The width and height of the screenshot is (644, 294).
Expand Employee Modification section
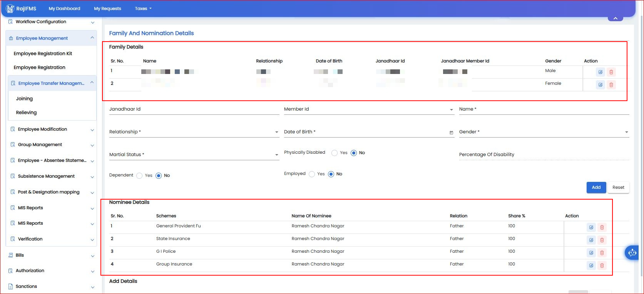point(52,129)
